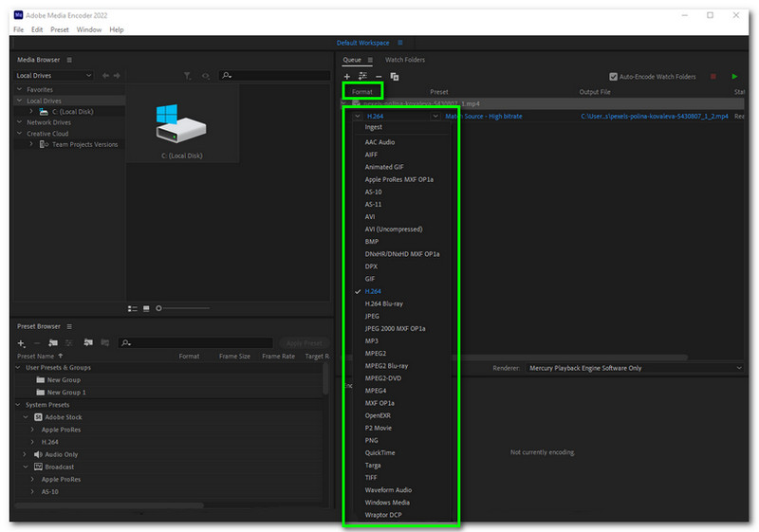Image resolution: width=759 pixels, height=532 pixels.
Task: Switch to the Watch Folders tab
Action: 405,60
